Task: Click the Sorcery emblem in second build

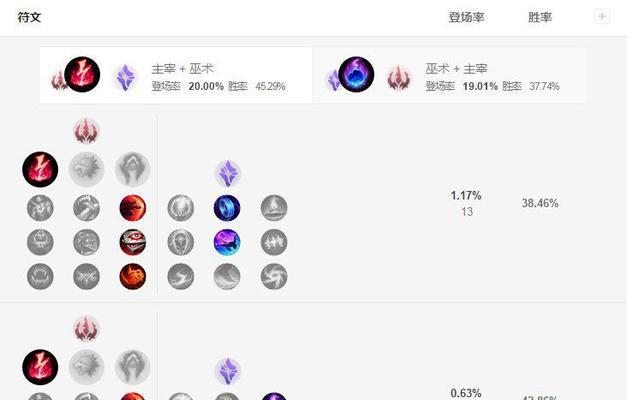Action: pyautogui.click(x=228, y=371)
